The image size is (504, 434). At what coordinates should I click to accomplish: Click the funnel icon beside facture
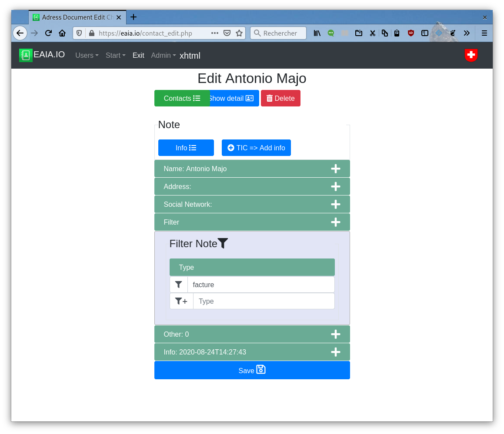click(x=179, y=285)
